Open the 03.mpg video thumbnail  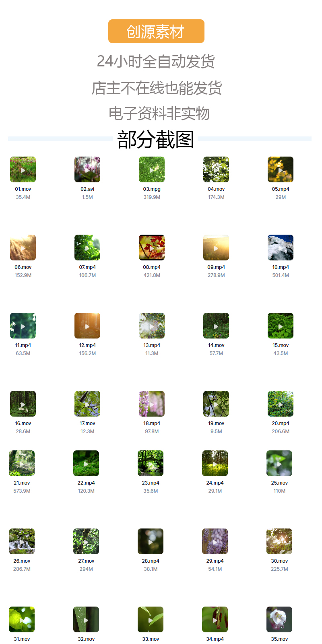point(152,169)
